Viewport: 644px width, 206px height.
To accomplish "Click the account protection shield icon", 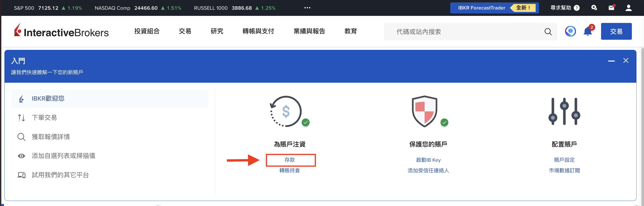I will pyautogui.click(x=424, y=111).
